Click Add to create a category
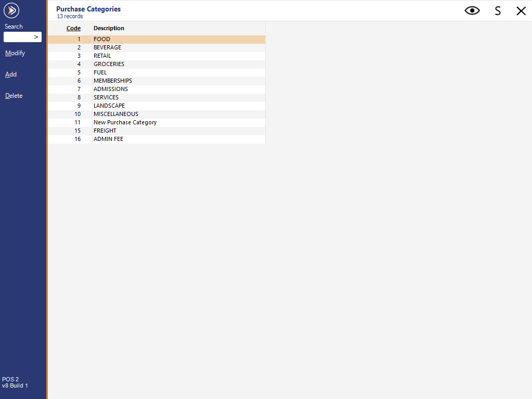532x399 pixels. (10, 74)
